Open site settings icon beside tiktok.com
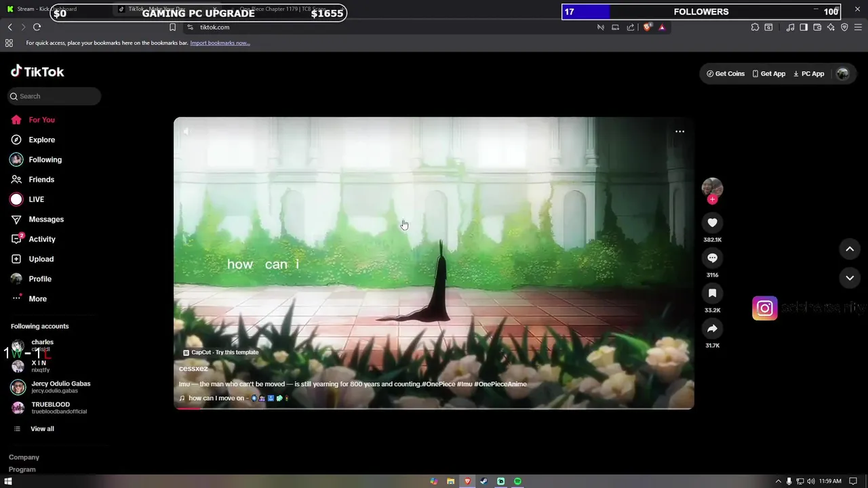 pyautogui.click(x=190, y=27)
